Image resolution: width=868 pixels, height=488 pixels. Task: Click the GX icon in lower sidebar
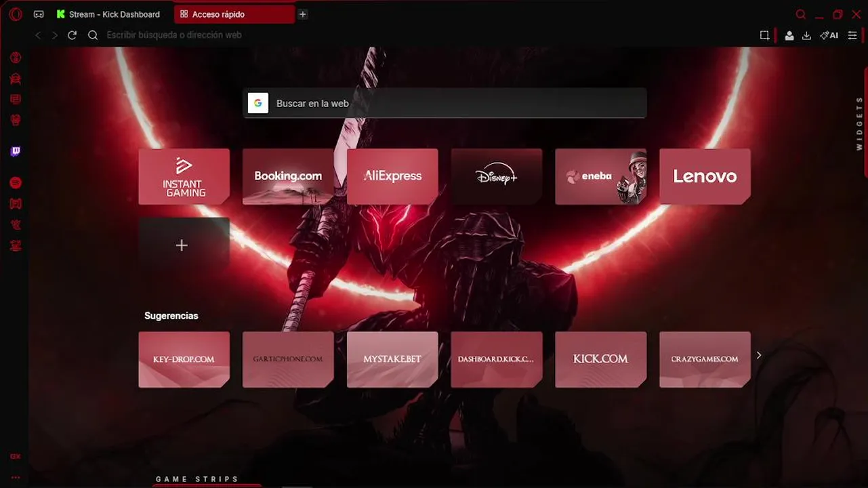point(16,457)
